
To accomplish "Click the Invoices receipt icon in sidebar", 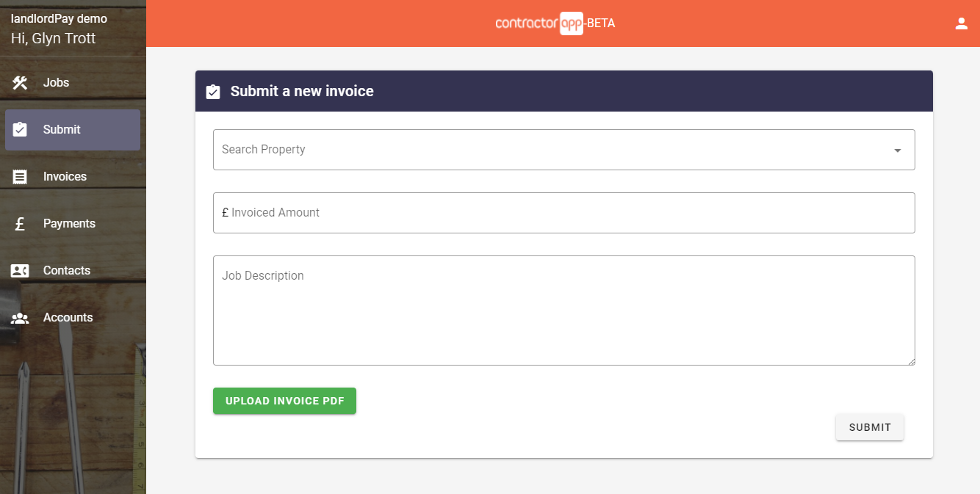I will [20, 177].
